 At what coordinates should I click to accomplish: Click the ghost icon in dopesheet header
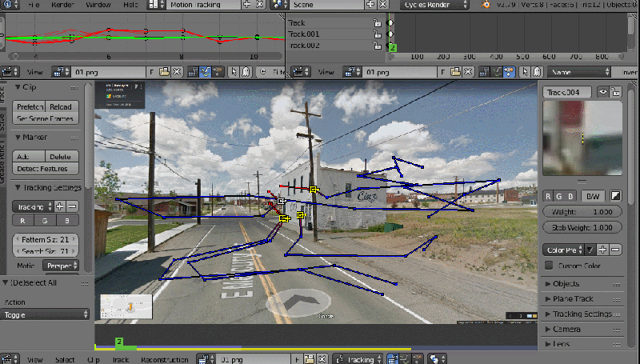pyautogui.click(x=537, y=72)
